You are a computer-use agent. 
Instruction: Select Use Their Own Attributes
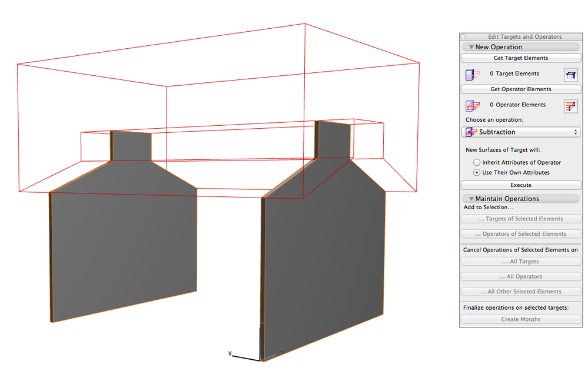click(x=478, y=172)
